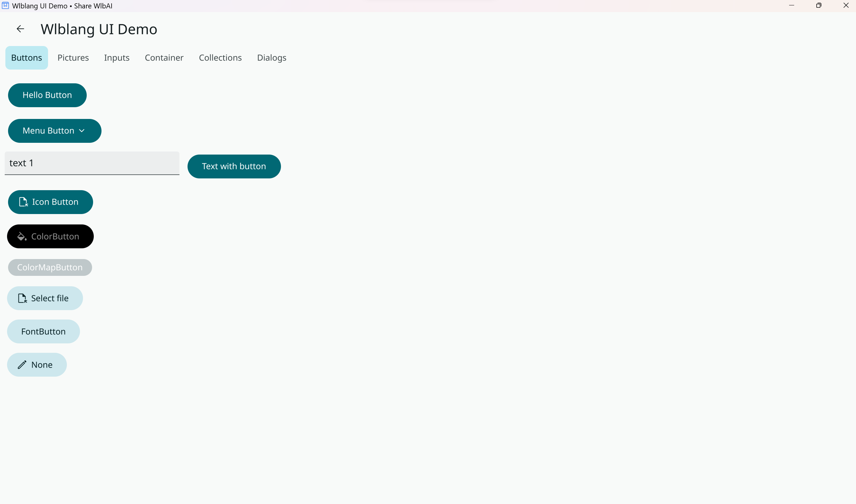Screen dimensions: 856x504
Task: Select the Buttons tab
Action: click(x=27, y=58)
